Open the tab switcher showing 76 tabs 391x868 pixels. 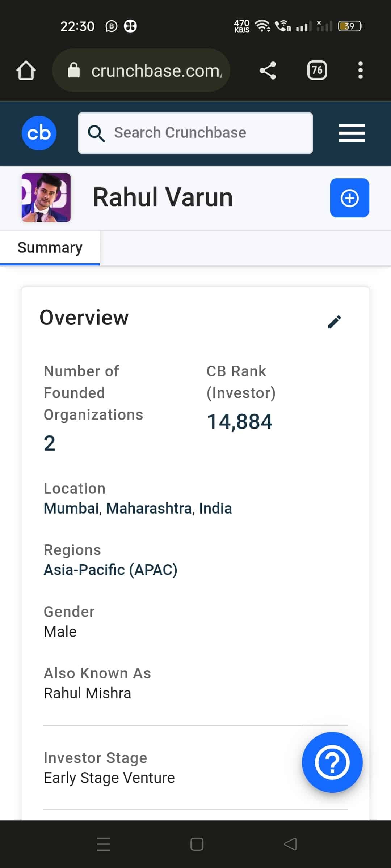317,70
